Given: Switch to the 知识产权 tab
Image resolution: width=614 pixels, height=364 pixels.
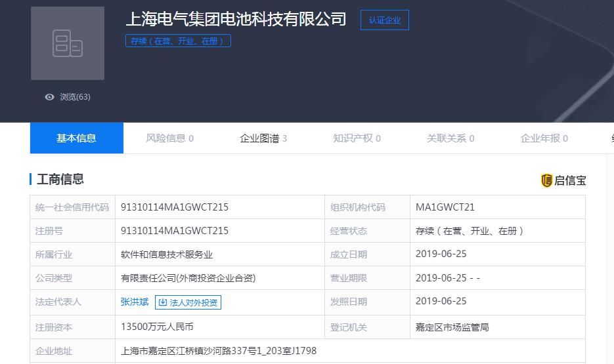Looking at the screenshot, I should click(357, 138).
